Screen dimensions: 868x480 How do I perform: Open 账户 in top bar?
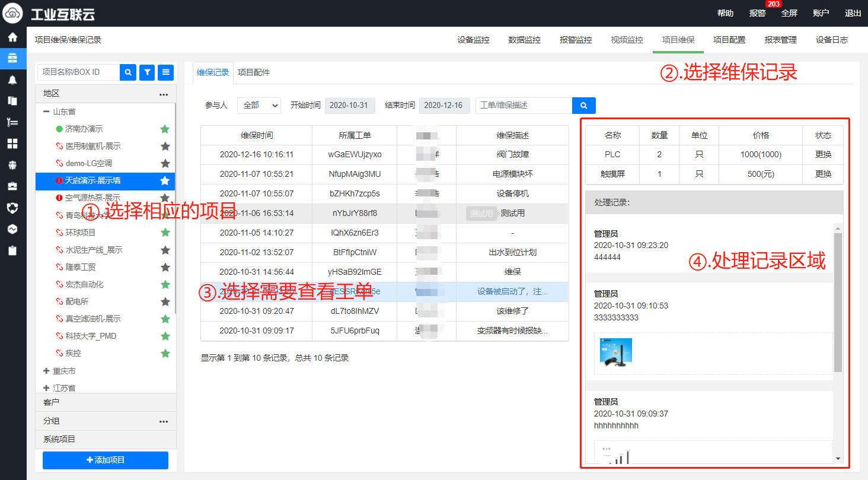(x=821, y=13)
